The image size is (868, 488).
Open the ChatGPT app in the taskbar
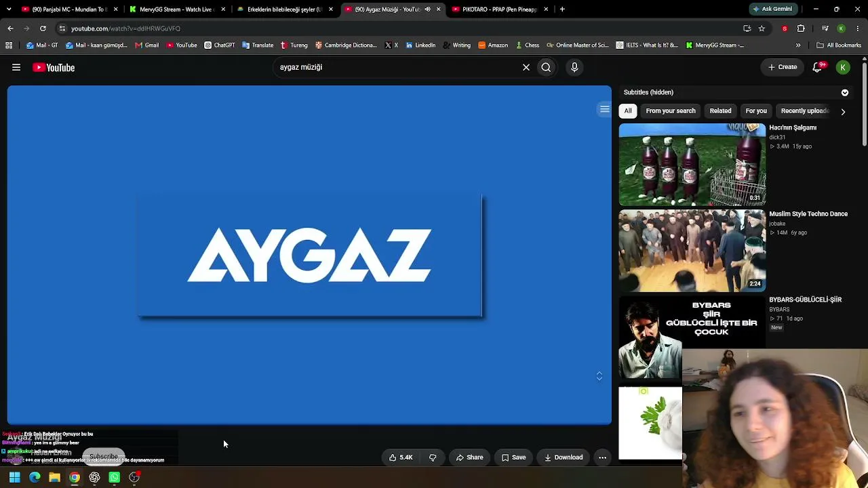94,477
